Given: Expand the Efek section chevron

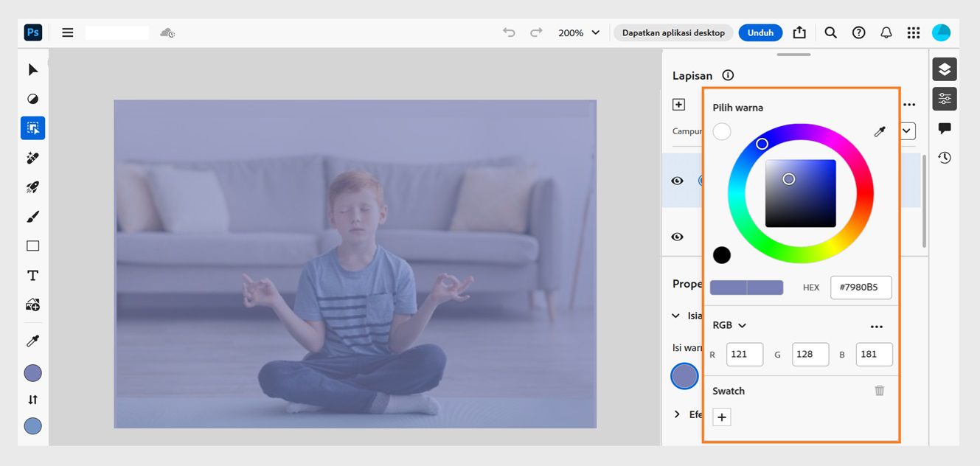Looking at the screenshot, I should click(677, 414).
